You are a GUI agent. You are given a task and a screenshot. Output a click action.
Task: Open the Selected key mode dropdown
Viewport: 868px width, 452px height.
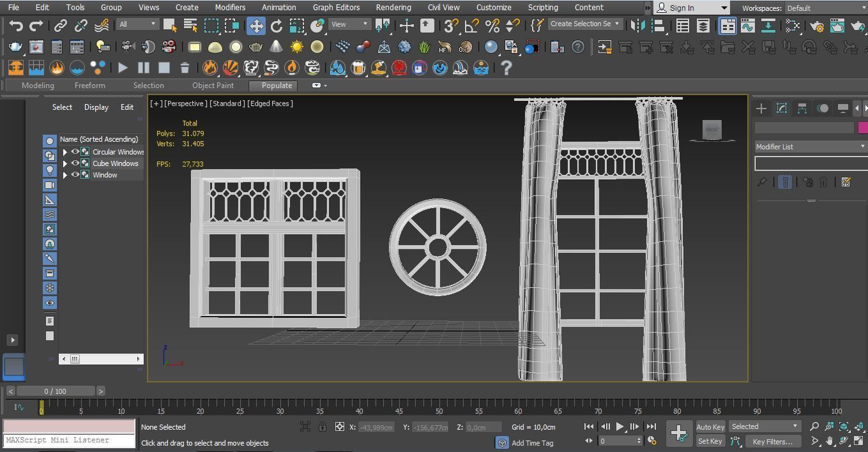click(x=765, y=426)
